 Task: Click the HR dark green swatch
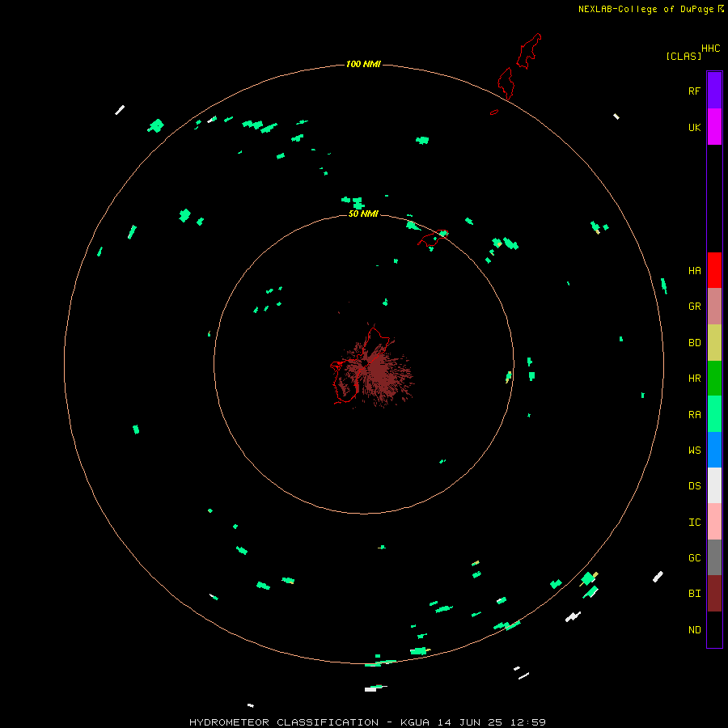(x=714, y=379)
